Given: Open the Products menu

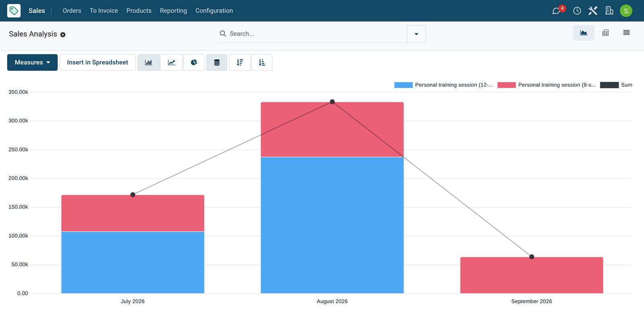Looking at the screenshot, I should (x=139, y=11).
